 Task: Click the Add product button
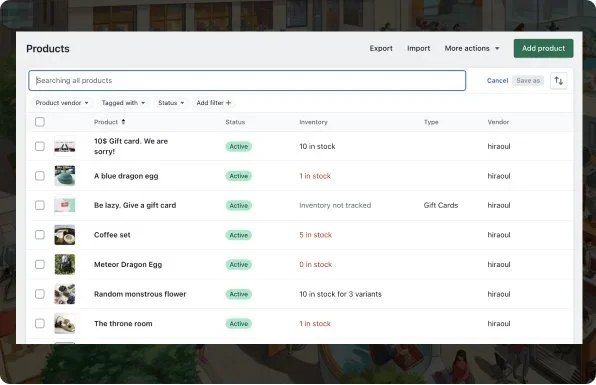click(x=543, y=48)
